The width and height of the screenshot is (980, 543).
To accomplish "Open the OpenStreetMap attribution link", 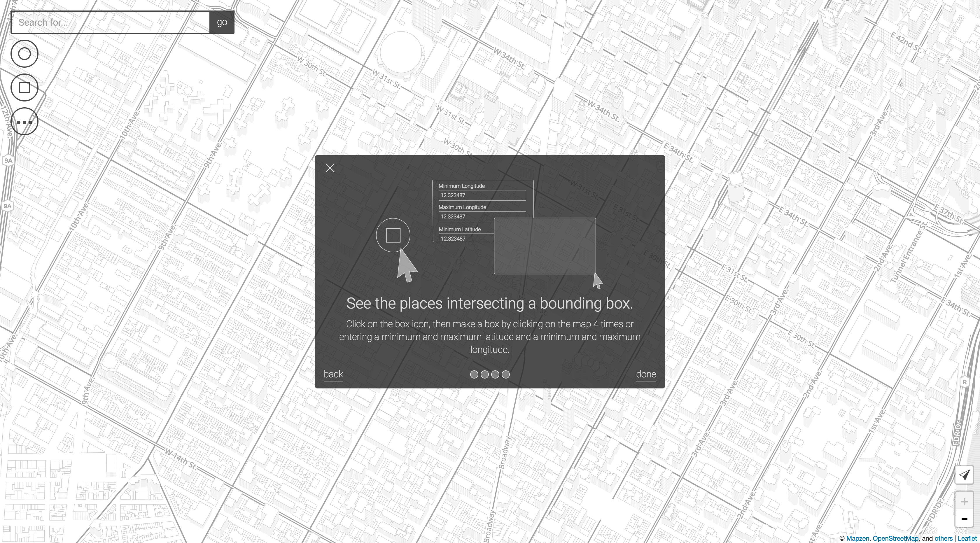I will [x=895, y=538].
